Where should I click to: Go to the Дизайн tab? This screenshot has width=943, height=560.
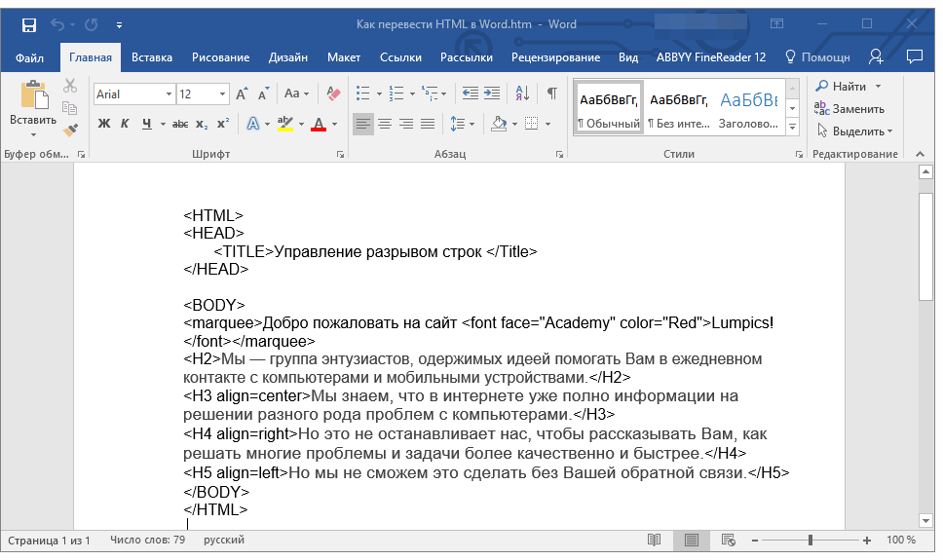pyautogui.click(x=288, y=57)
